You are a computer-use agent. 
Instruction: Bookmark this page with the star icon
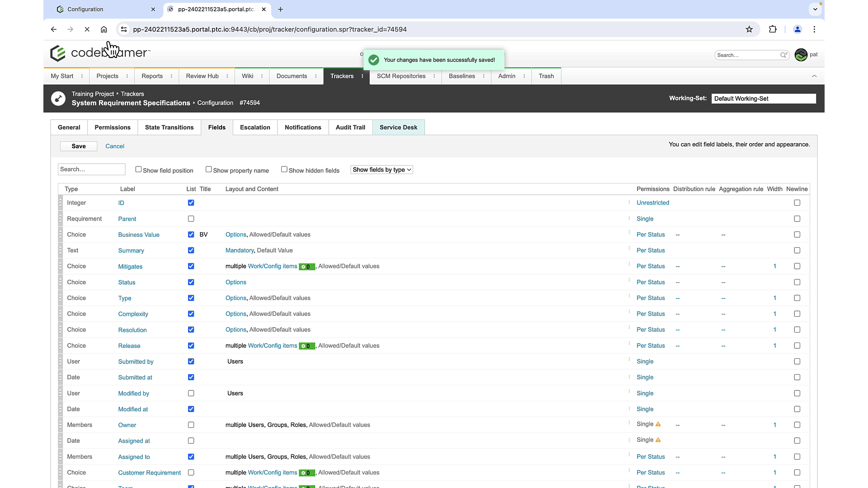click(x=749, y=29)
